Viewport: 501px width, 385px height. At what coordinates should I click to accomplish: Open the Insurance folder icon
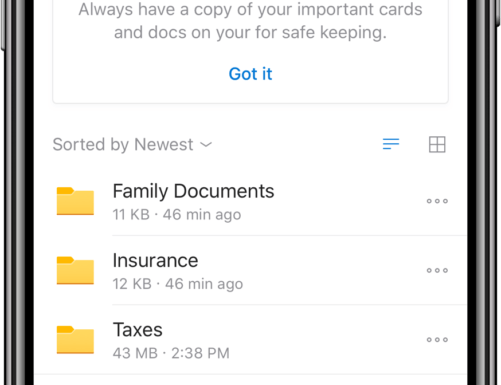75,270
